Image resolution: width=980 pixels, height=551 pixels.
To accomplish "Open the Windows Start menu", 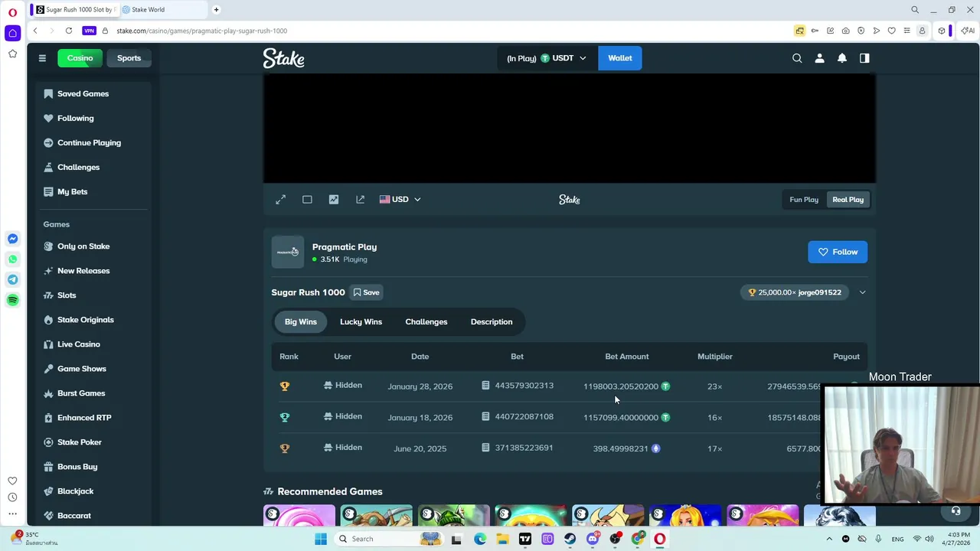I will click(x=321, y=539).
